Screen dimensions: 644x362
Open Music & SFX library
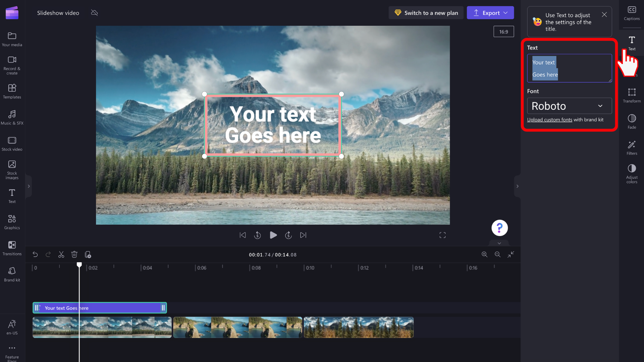tap(12, 118)
